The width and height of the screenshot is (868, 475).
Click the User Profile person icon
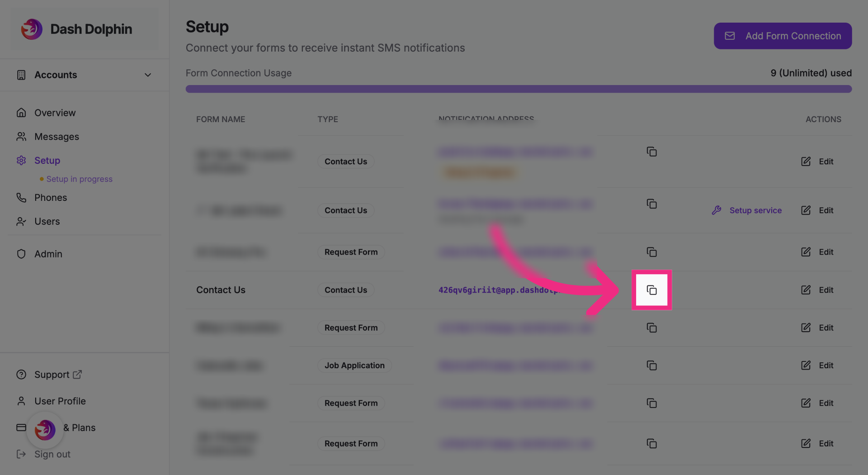tap(21, 401)
